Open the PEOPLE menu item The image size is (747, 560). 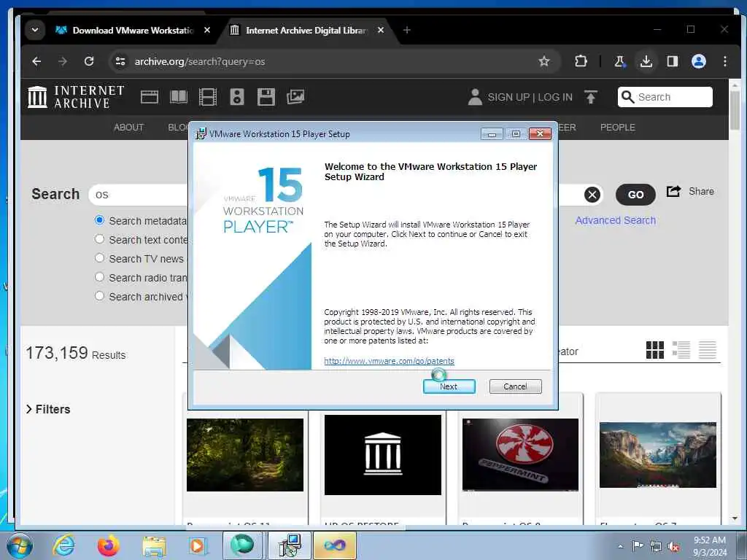point(617,127)
